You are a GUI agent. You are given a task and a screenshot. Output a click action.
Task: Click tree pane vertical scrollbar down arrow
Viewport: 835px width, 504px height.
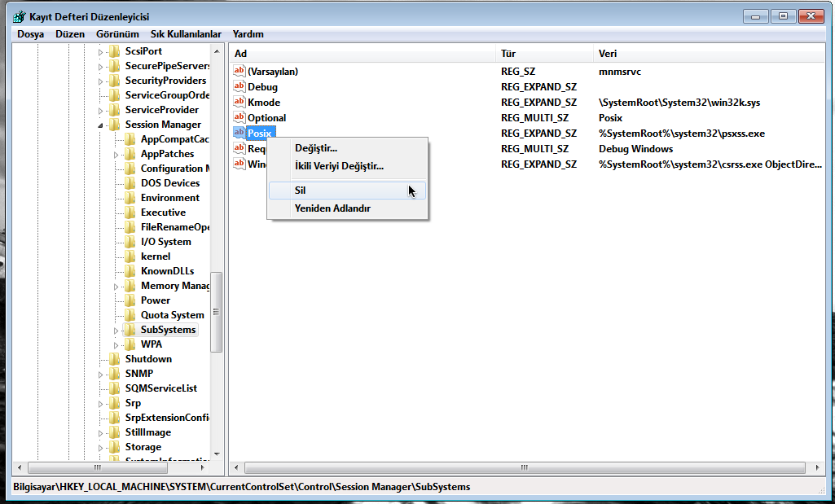click(217, 454)
